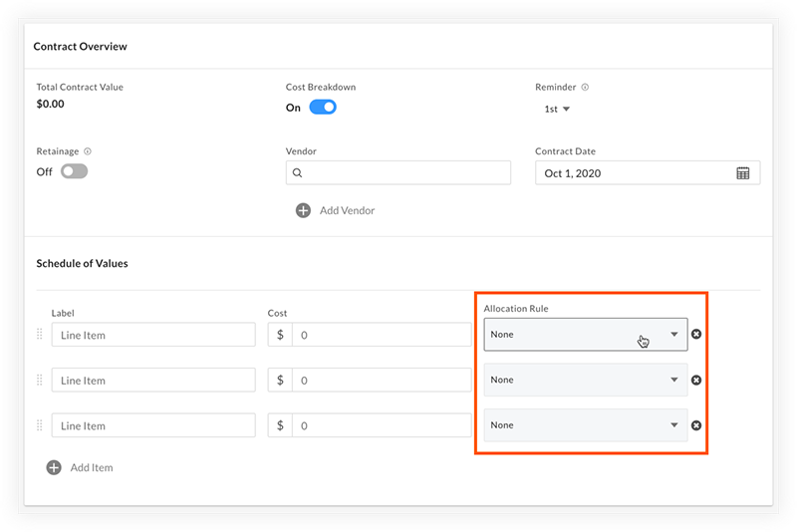Expand the third Allocation Rule None dropdown

586,424
